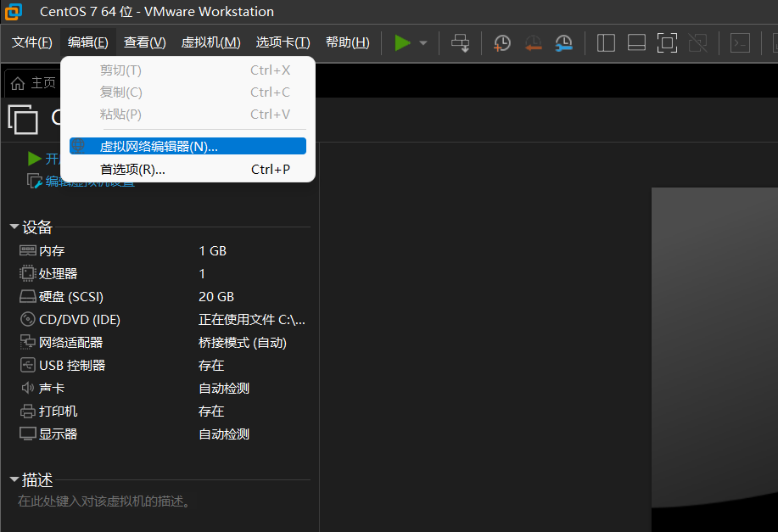Viewport: 778px width, 532px height.
Task: Select the CD/DVD (IDE) device row
Action: tap(163, 319)
